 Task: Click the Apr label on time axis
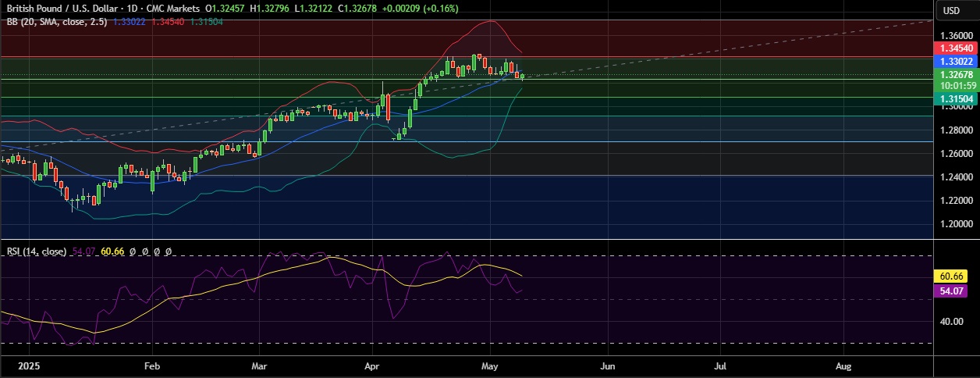(372, 365)
